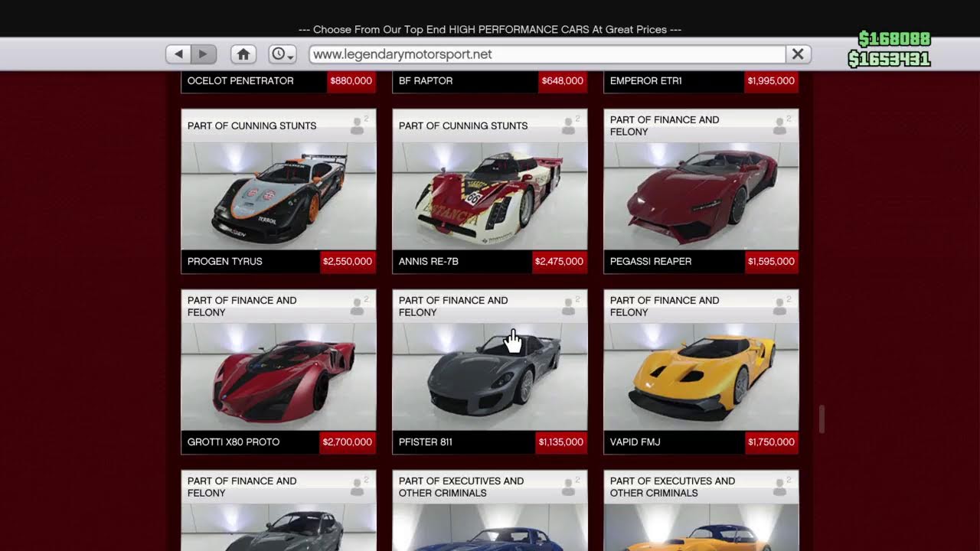
Task: Open the yellow Vapid FMJ car thumbnail
Action: coord(701,377)
